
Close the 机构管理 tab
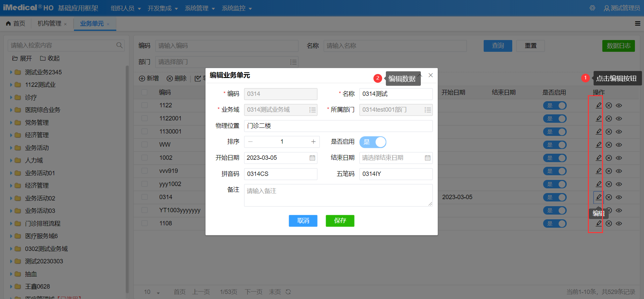(x=65, y=24)
